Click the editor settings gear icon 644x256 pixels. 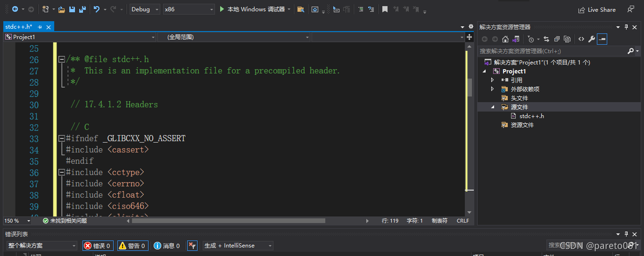471,27
